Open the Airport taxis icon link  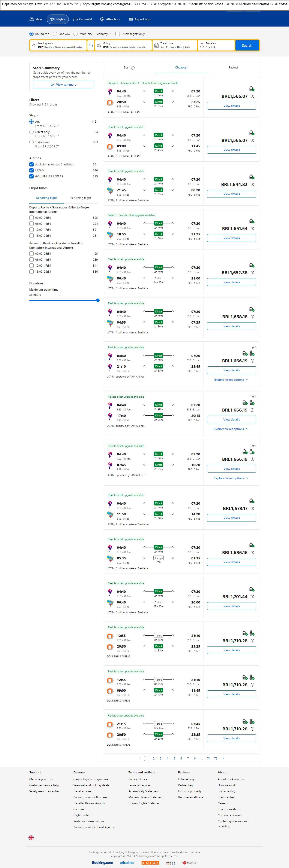click(x=131, y=19)
